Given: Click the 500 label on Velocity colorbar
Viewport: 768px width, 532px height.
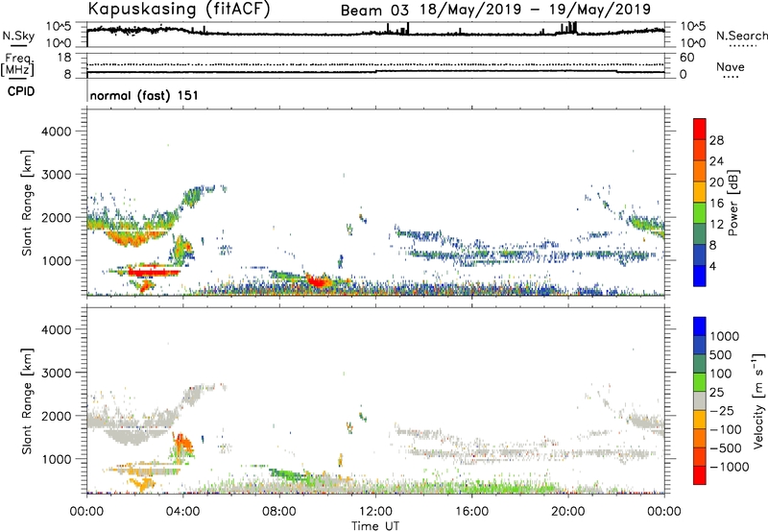Looking at the screenshot, I should pyautogui.click(x=721, y=355).
